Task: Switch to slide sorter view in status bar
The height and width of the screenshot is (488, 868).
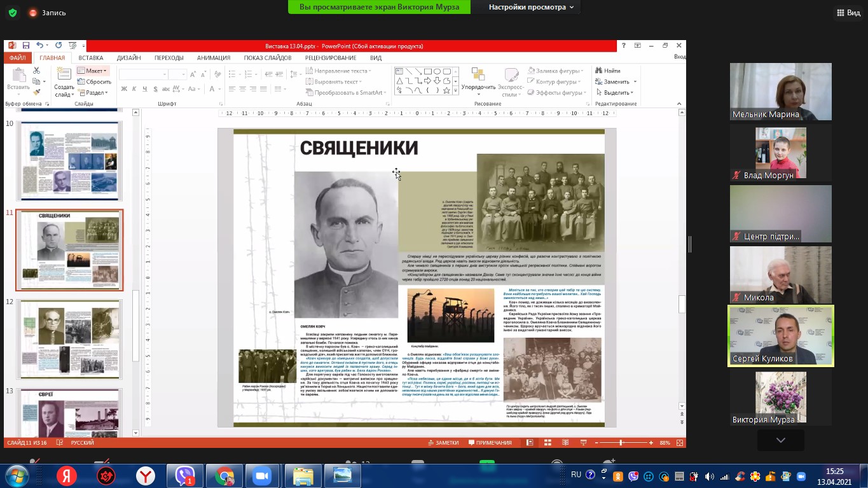Action: [x=547, y=443]
